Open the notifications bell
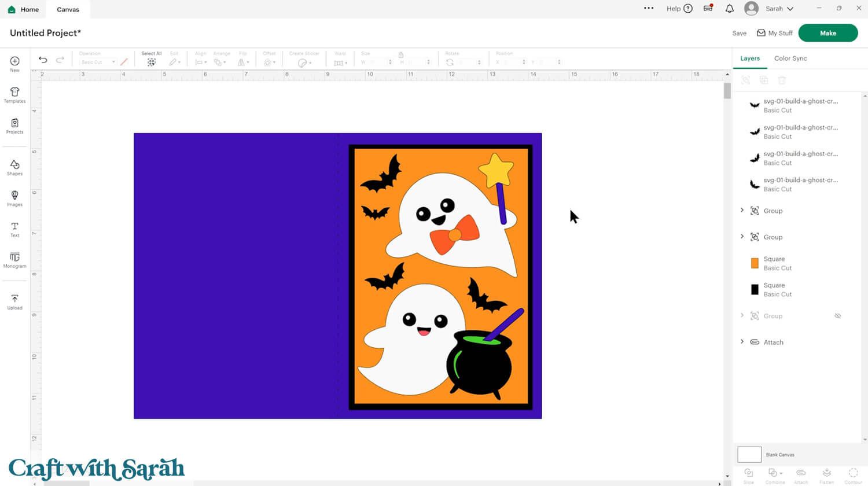The width and height of the screenshot is (868, 486). [729, 9]
